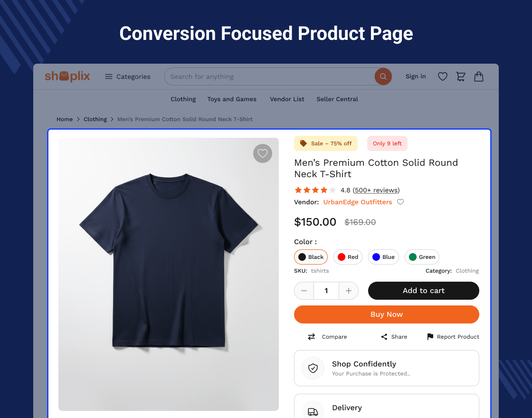Decrease quantity with minus button

pos(304,291)
